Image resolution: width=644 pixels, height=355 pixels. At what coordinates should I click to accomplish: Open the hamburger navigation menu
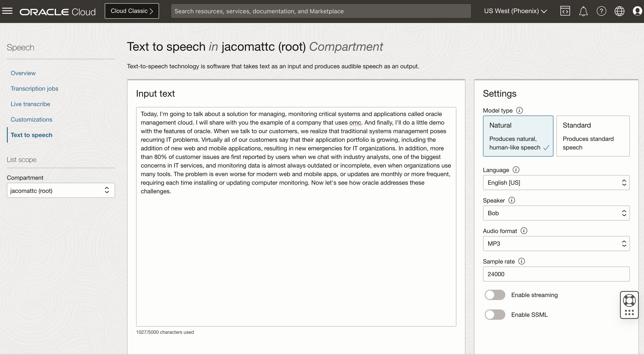7,11
